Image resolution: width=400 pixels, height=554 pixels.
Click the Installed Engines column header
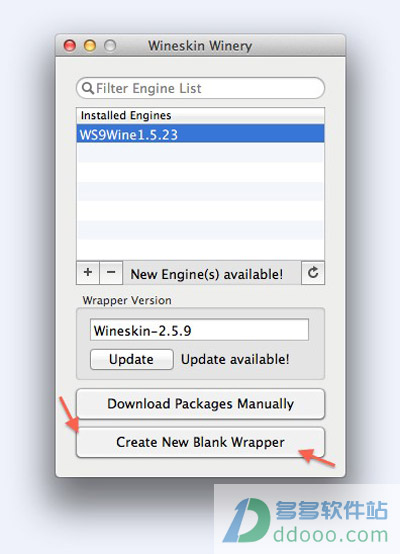(x=200, y=116)
